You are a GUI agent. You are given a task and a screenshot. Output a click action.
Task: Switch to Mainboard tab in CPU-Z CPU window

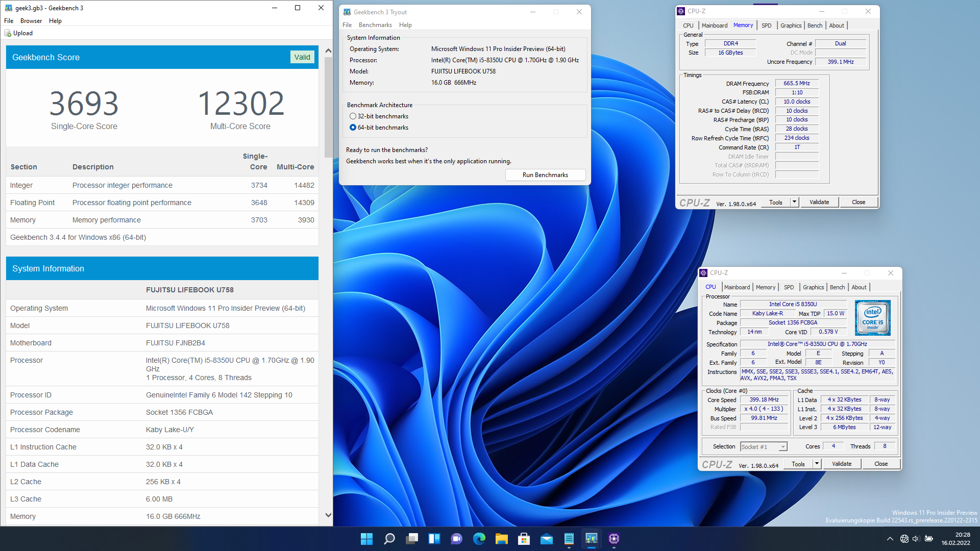click(737, 287)
